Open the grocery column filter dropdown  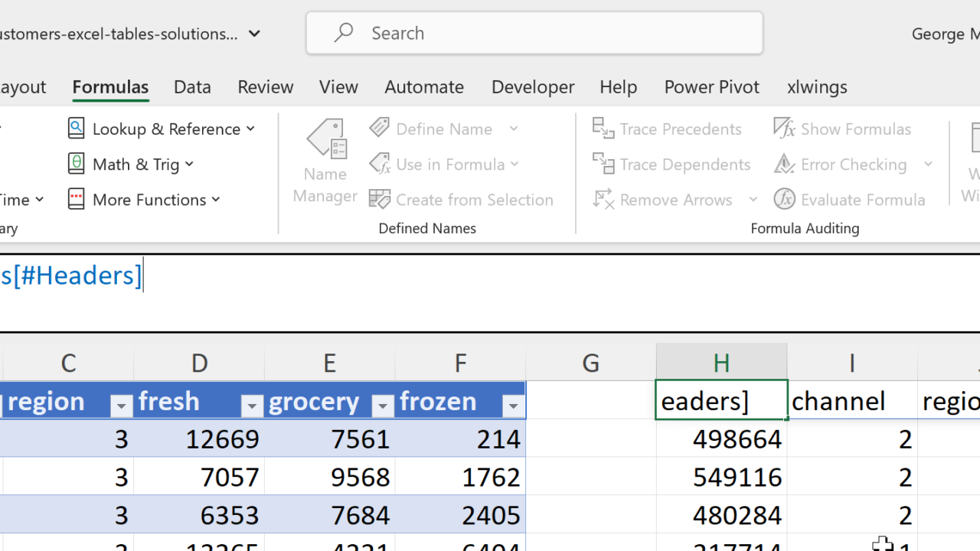381,406
